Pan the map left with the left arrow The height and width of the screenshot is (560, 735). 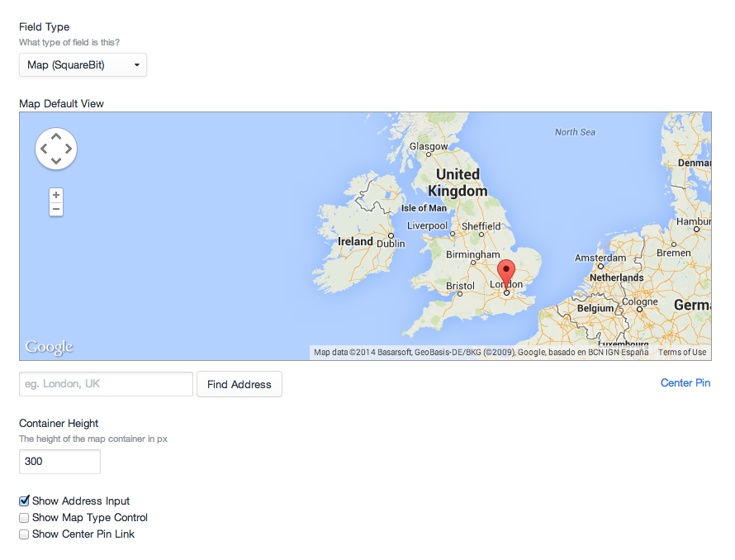[43, 149]
